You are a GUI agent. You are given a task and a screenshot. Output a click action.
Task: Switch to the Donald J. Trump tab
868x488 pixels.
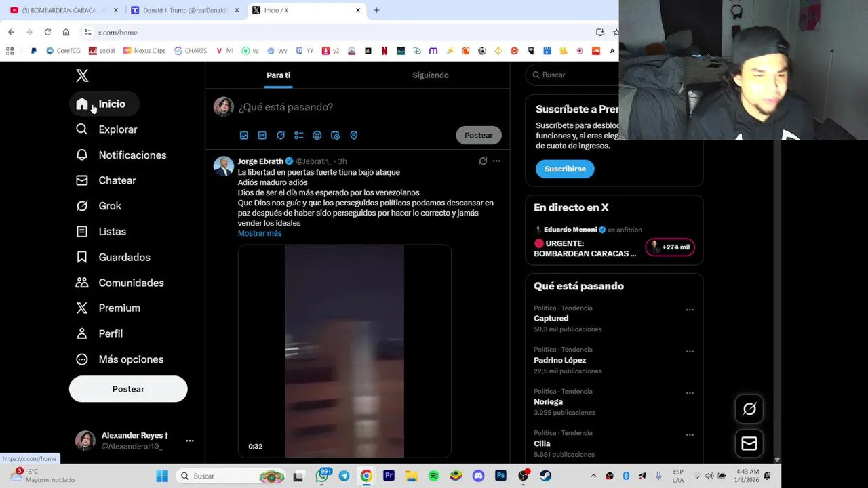point(184,10)
